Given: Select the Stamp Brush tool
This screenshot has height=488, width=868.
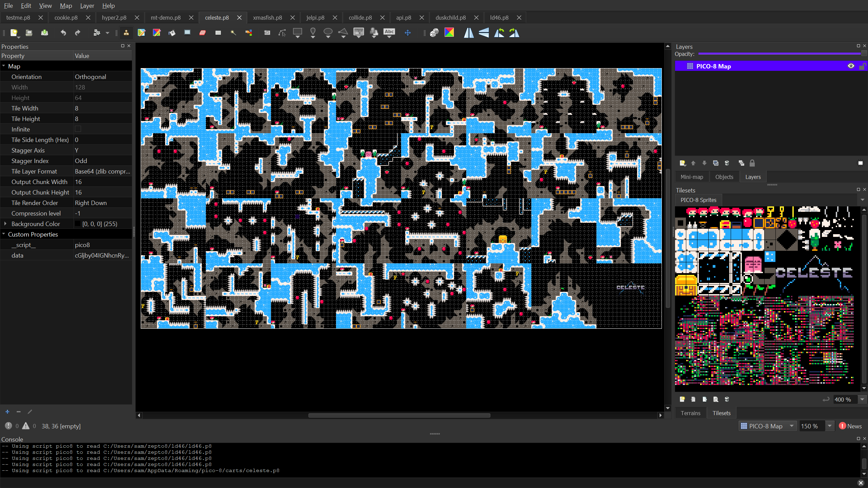Looking at the screenshot, I should click(x=126, y=33).
